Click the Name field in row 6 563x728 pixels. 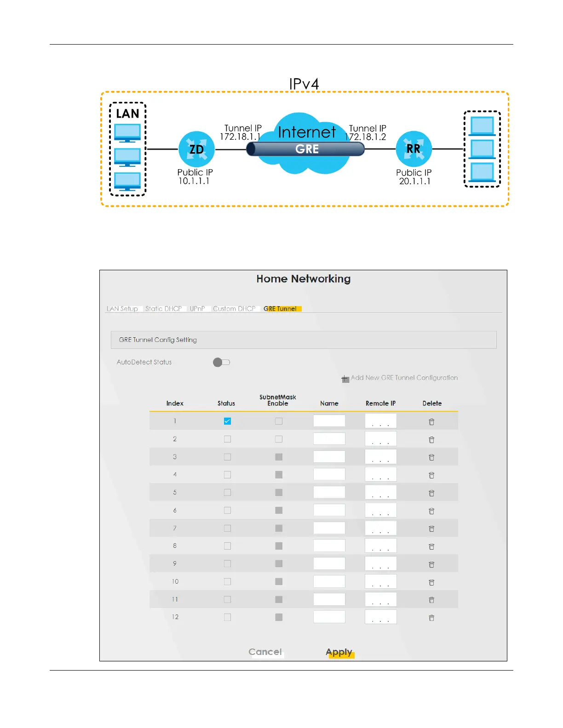(x=329, y=510)
